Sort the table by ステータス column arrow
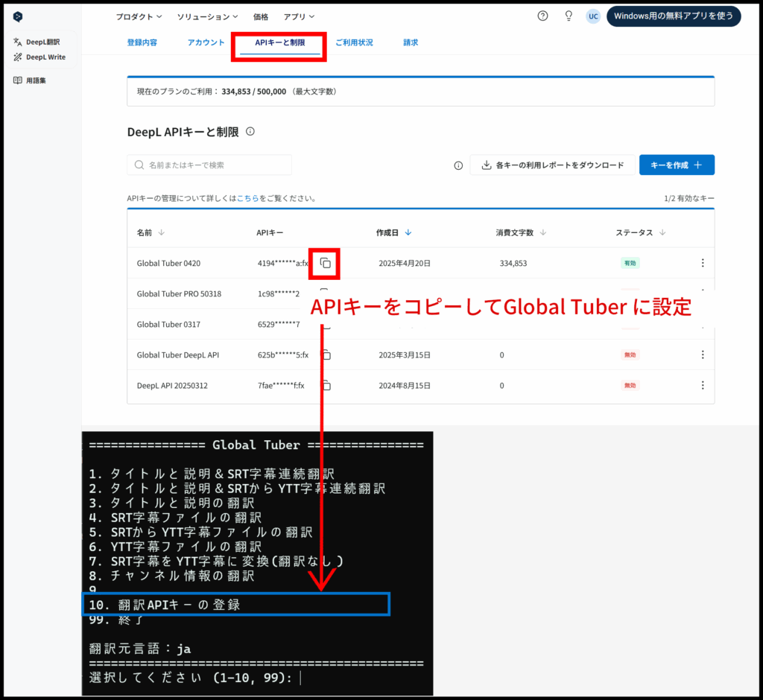763x700 pixels. click(662, 232)
